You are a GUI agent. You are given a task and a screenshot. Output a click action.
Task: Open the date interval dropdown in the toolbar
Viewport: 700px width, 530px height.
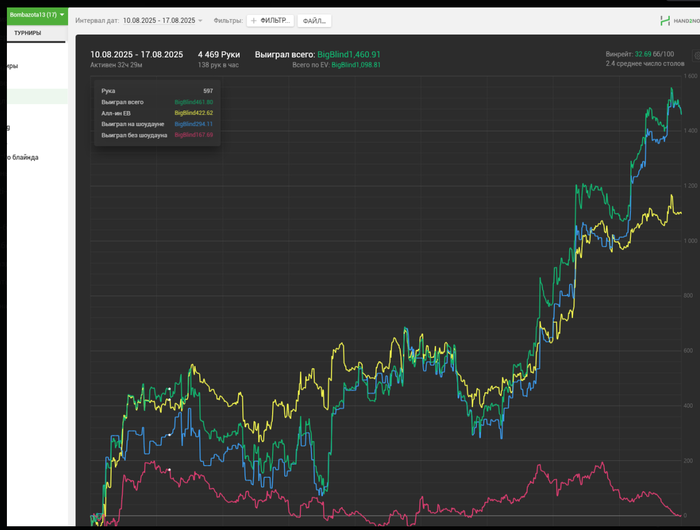coord(162,20)
